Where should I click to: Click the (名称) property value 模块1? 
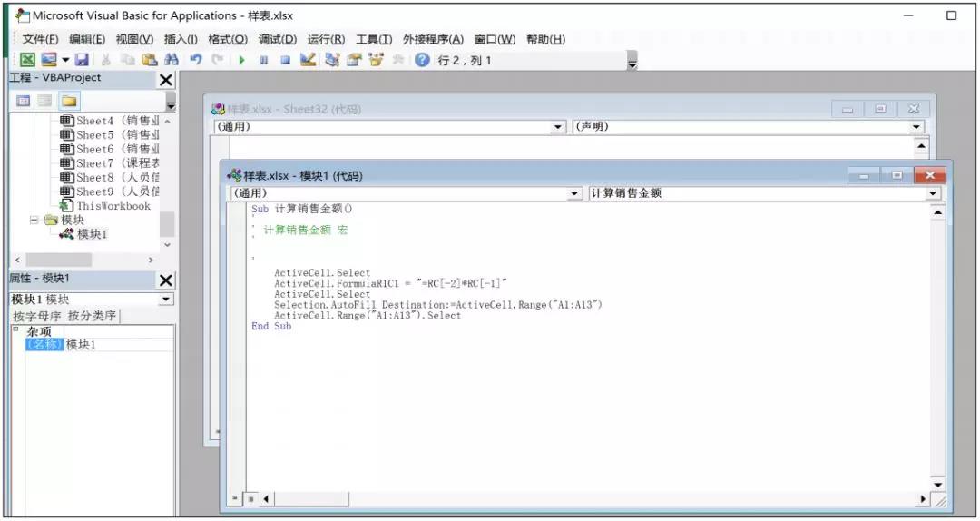[x=120, y=345]
